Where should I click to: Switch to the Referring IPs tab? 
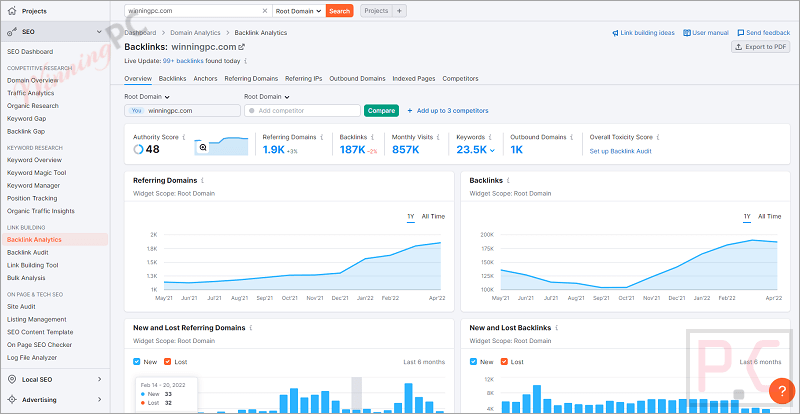(304, 79)
